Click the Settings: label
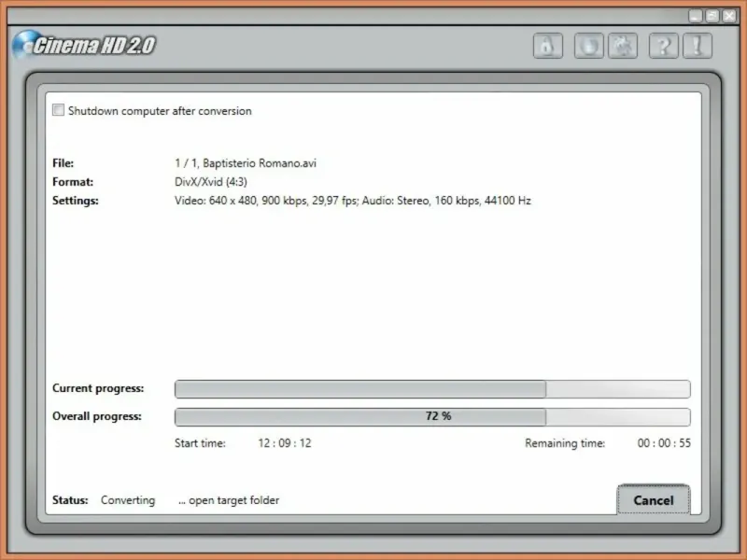Viewport: 747px width, 560px height. pyautogui.click(x=76, y=201)
